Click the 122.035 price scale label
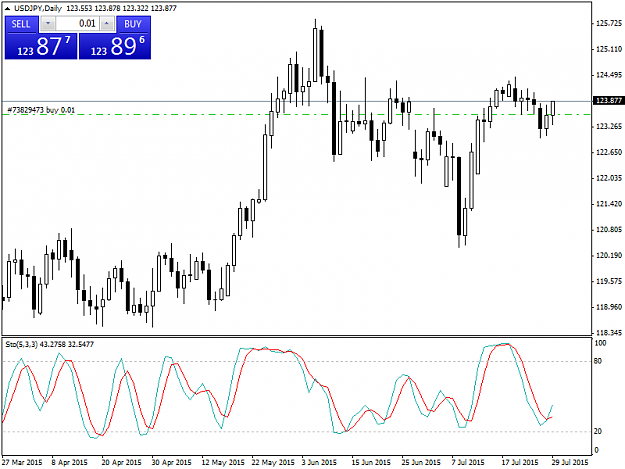This screenshot has height=469, width=625. 609,178
